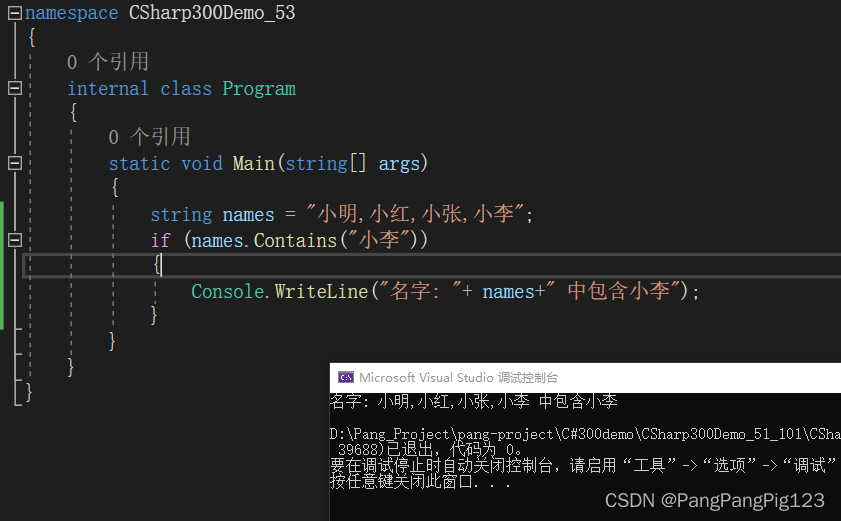This screenshot has width=841, height=521.
Task: Click the console output line starting with 名字
Action: coord(474,401)
